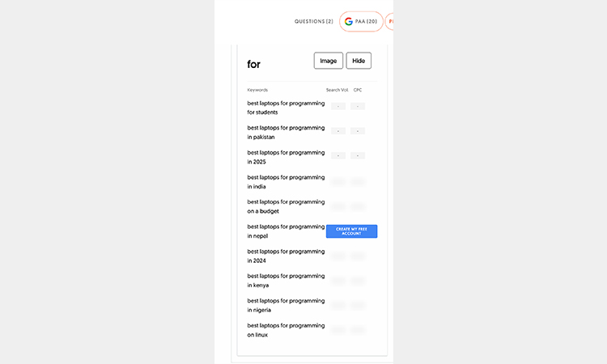
Task: Click the Image button
Action: [x=328, y=61]
